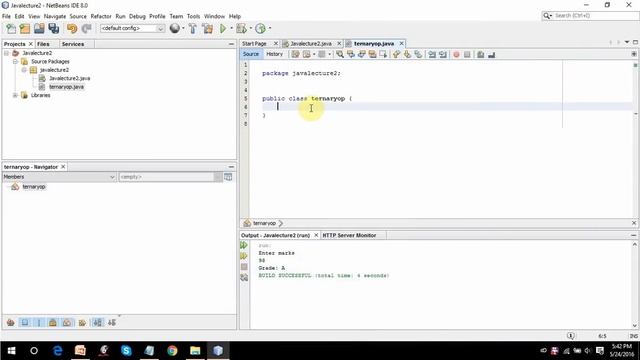Open the Refactor menu
This screenshot has width=640, height=360.
(x=101, y=16)
